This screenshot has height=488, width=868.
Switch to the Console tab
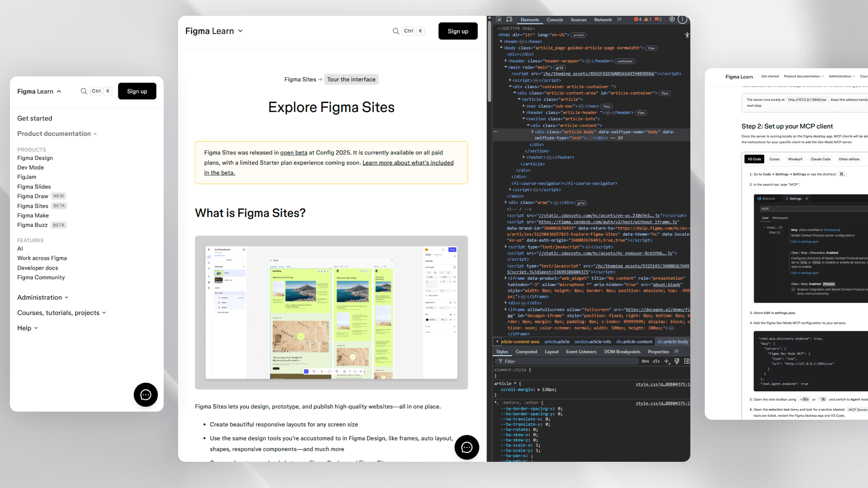555,19
